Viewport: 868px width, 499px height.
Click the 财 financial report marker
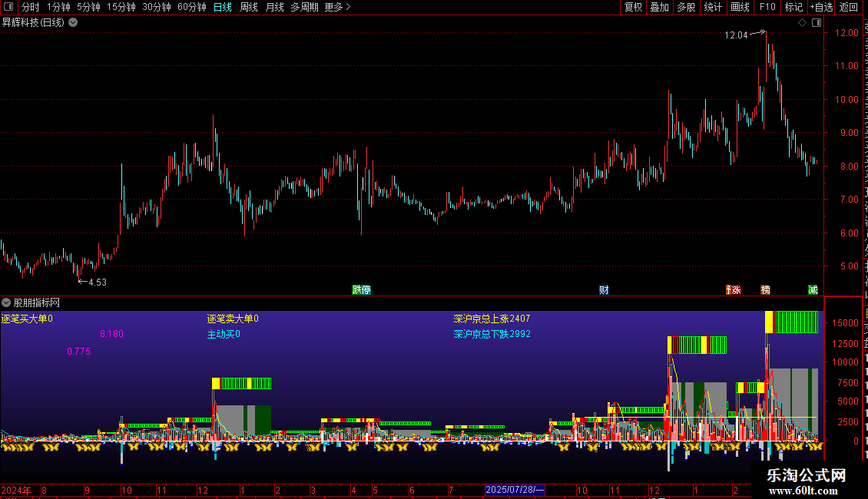pos(604,290)
